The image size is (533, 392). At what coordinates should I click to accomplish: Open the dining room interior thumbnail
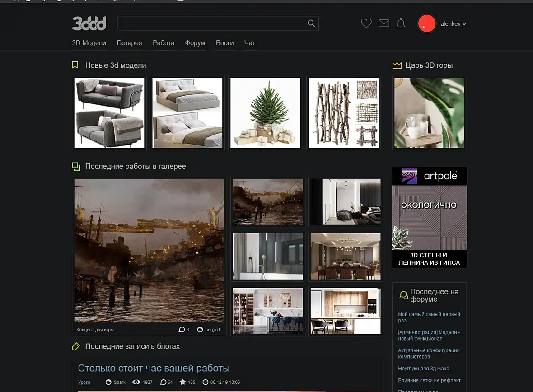346,257
